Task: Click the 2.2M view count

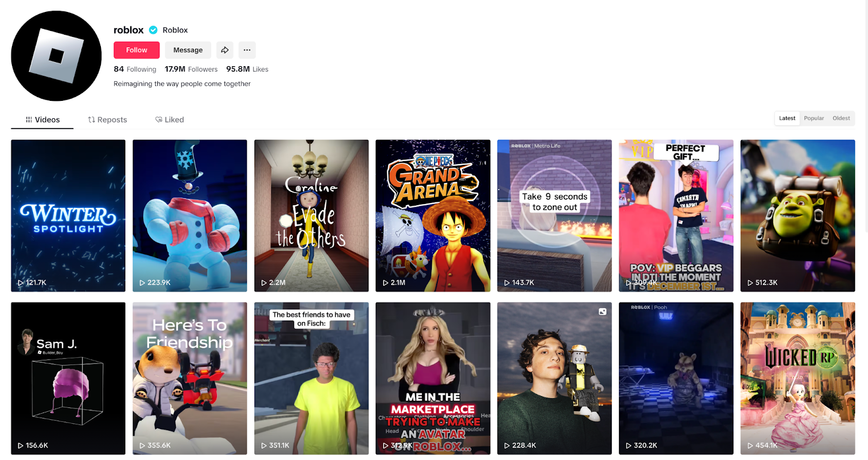Action: pos(277,283)
